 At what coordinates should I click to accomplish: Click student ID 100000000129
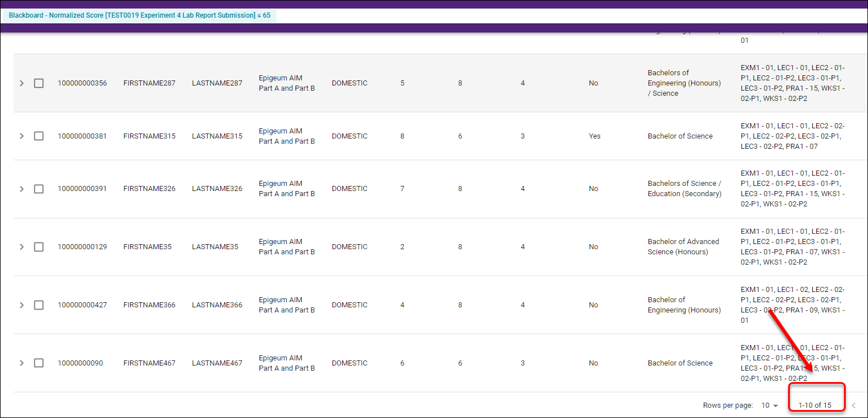pyautogui.click(x=82, y=247)
